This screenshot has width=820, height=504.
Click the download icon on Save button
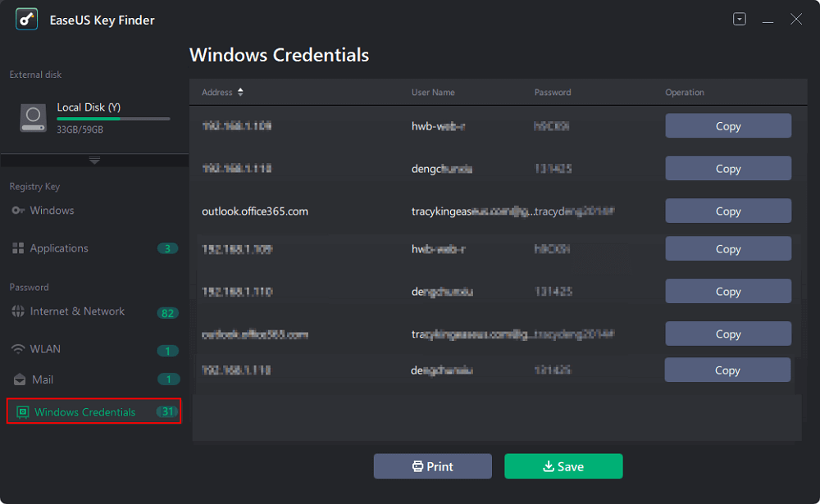[548, 465]
